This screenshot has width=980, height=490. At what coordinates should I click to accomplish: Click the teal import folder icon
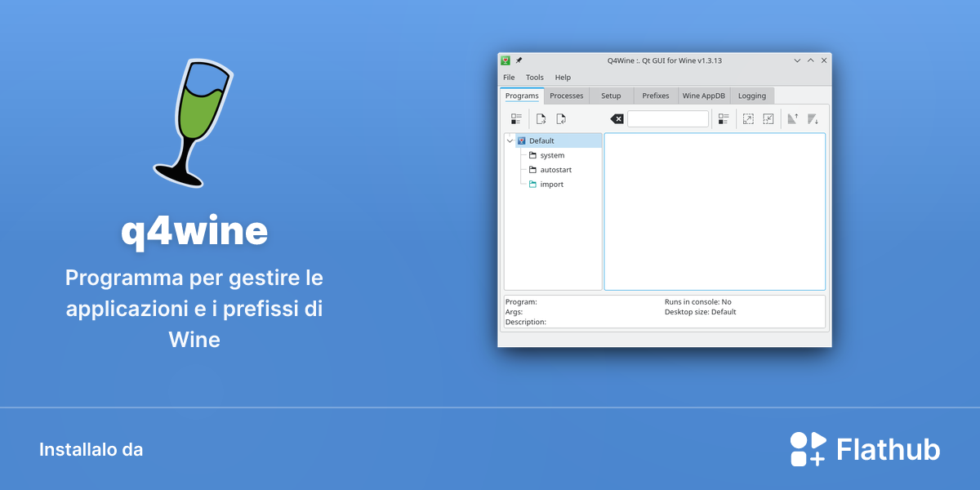532,185
